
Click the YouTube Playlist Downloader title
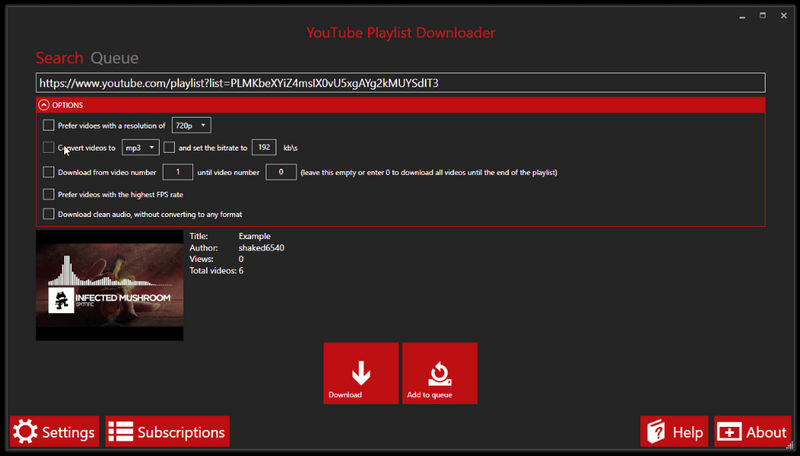(401, 33)
